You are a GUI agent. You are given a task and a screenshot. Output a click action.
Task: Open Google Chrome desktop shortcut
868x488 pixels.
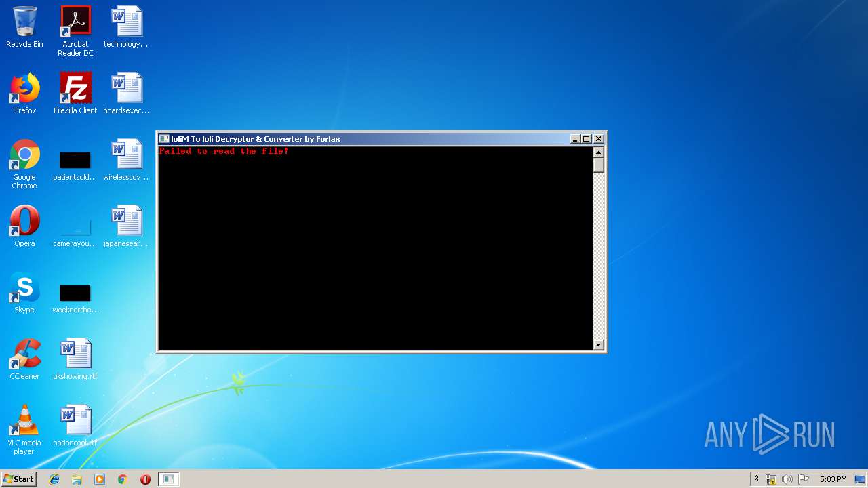coord(24,164)
